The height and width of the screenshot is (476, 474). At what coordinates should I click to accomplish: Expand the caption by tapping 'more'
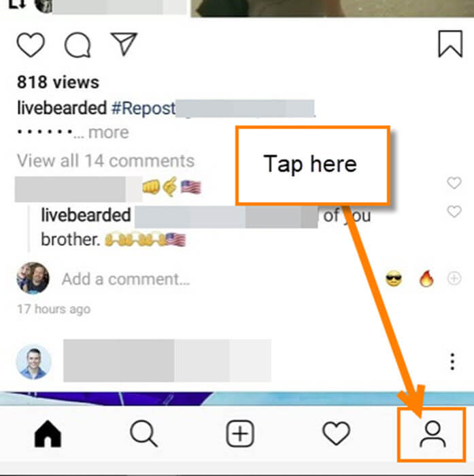pyautogui.click(x=108, y=133)
